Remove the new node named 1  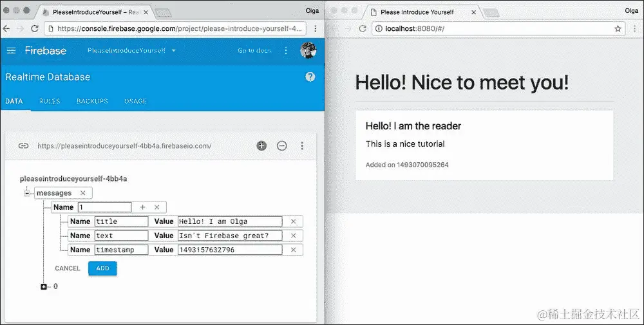(157, 207)
